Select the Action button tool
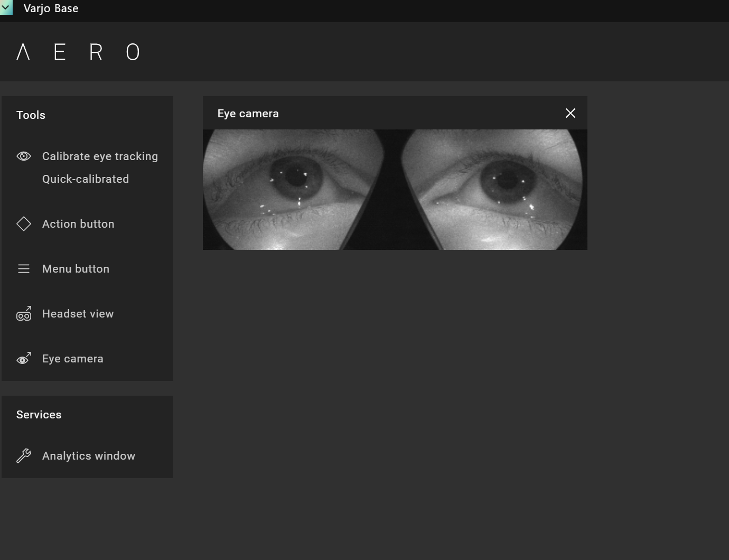729x560 pixels. (78, 224)
